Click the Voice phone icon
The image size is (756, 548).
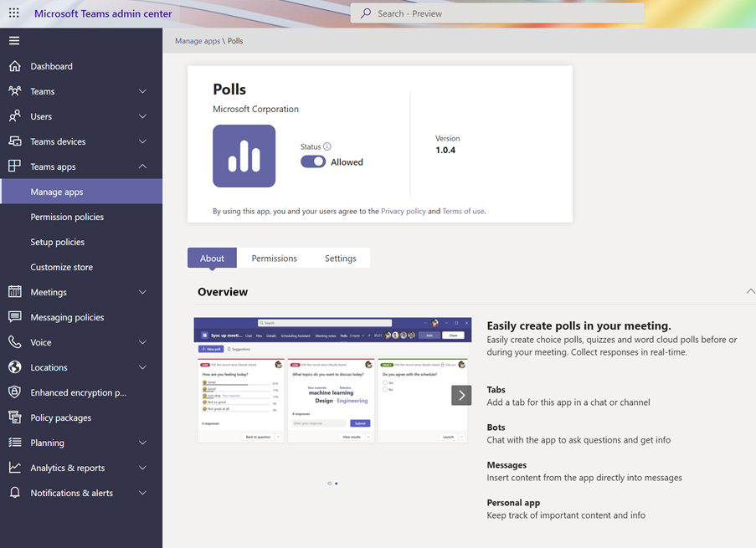coord(15,342)
